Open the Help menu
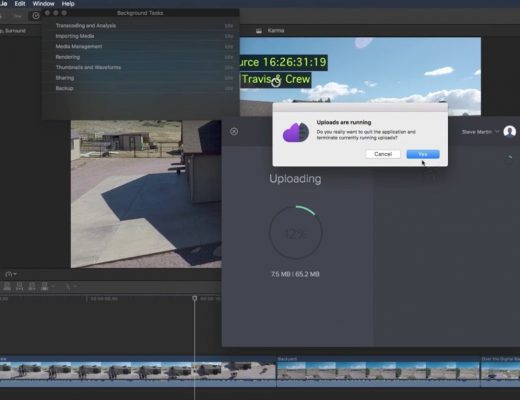520x400 pixels. pyautogui.click(x=68, y=4)
